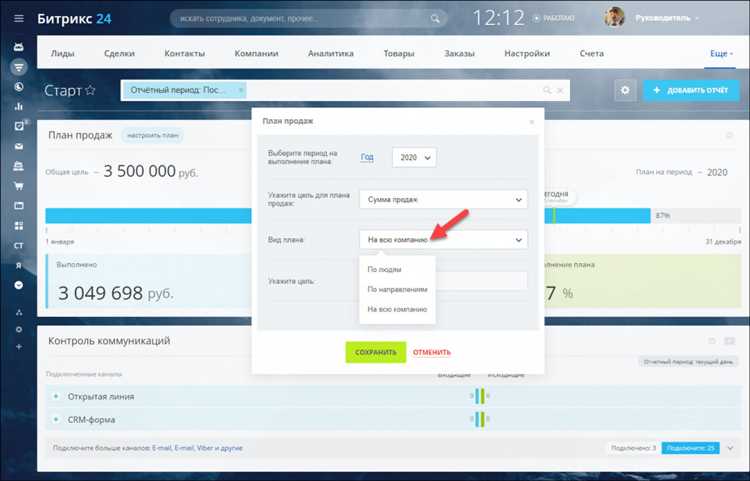
Task: Open the Сумма продаж goal dropdown
Action: pos(443,199)
